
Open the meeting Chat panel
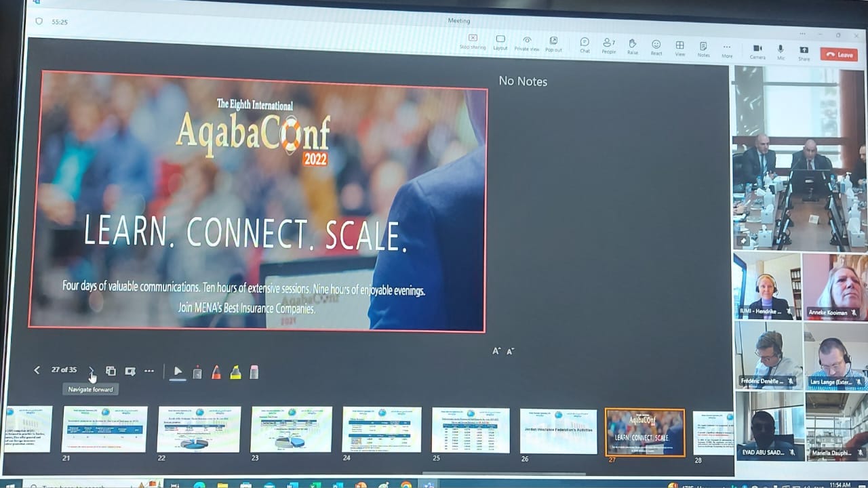click(x=585, y=45)
